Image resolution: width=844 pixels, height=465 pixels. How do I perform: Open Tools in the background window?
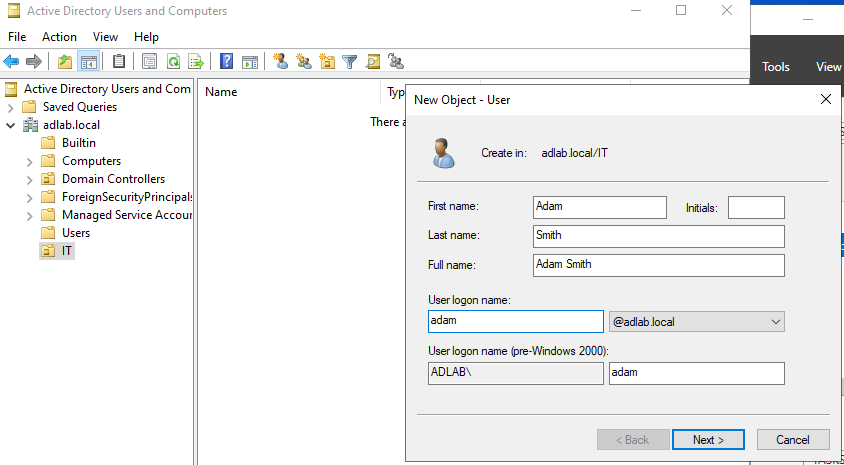click(776, 67)
